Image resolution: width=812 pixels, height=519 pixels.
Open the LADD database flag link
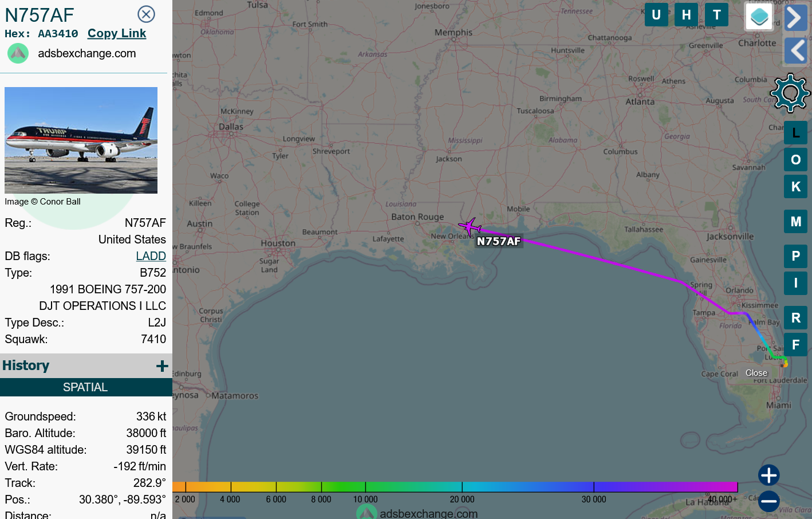pyautogui.click(x=151, y=256)
